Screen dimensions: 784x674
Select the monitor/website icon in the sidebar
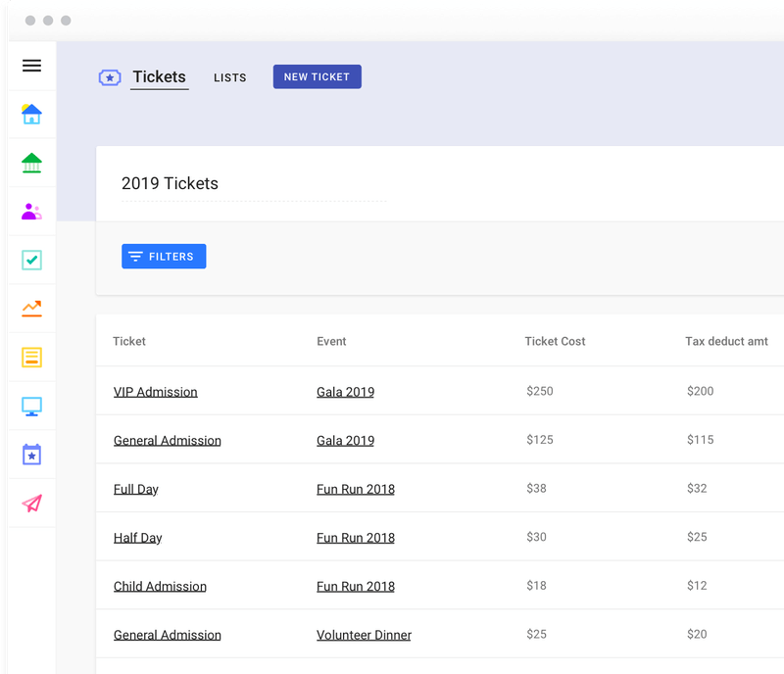click(31, 406)
